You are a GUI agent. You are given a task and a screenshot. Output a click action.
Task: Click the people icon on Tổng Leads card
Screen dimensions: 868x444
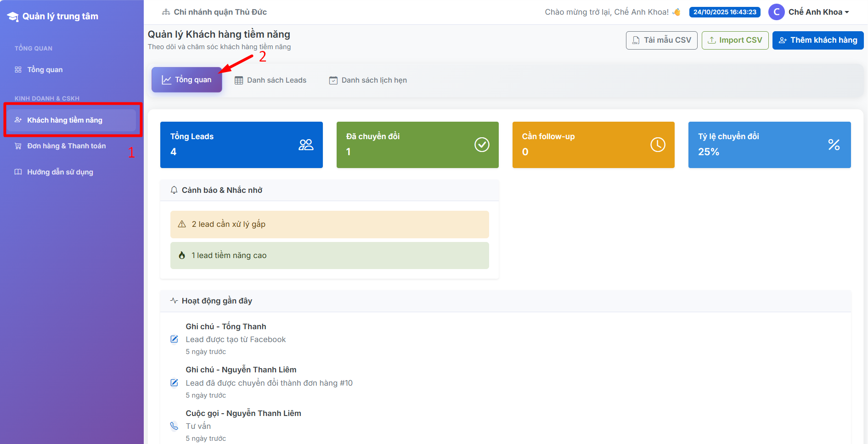click(306, 145)
